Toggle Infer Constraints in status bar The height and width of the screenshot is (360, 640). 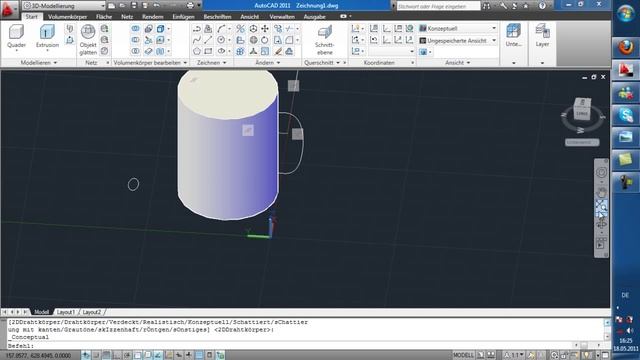tap(86, 355)
